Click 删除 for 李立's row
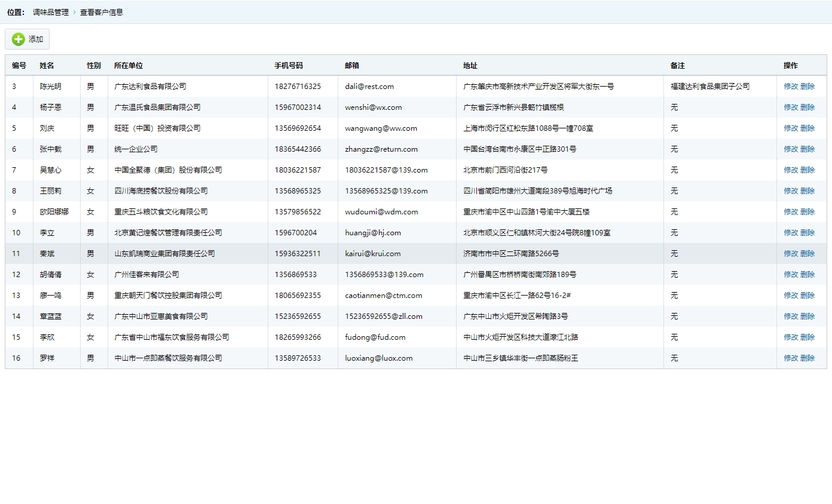This screenshot has height=504, width=832. 807,232
